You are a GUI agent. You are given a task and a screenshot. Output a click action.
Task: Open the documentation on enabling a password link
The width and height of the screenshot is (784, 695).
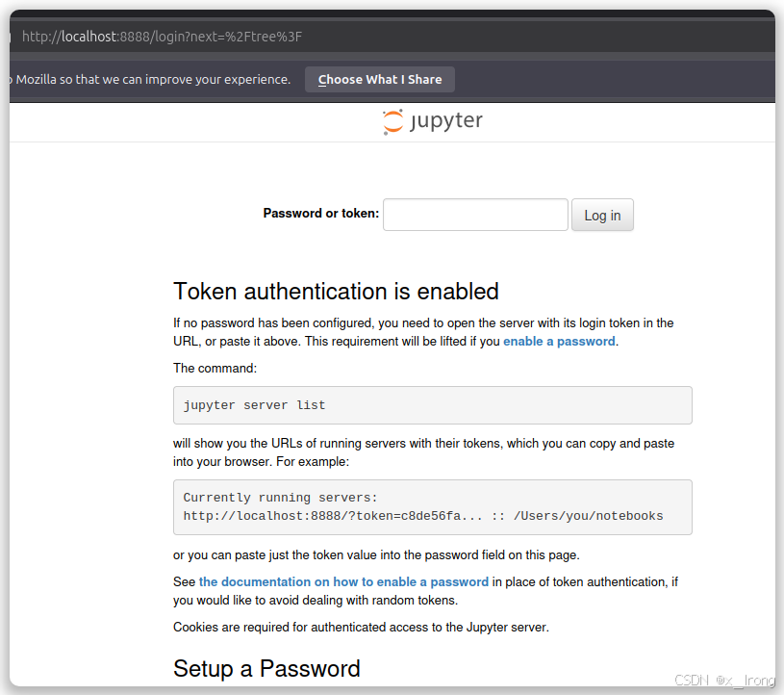[343, 582]
